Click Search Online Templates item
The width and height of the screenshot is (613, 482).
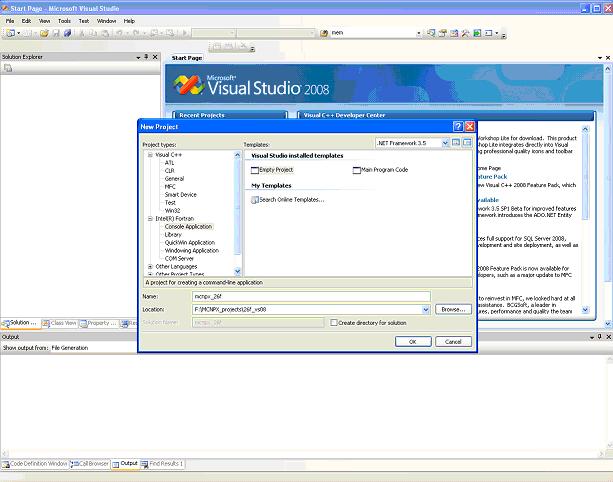click(287, 200)
